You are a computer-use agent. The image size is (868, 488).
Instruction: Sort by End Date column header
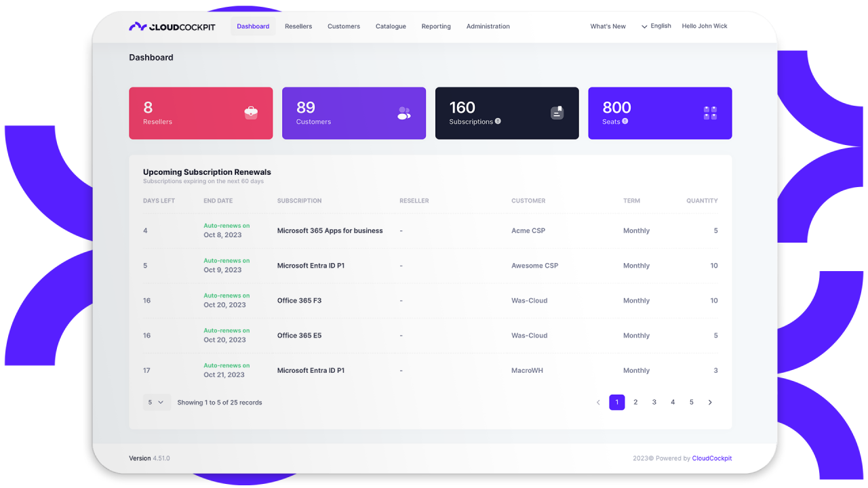point(218,201)
